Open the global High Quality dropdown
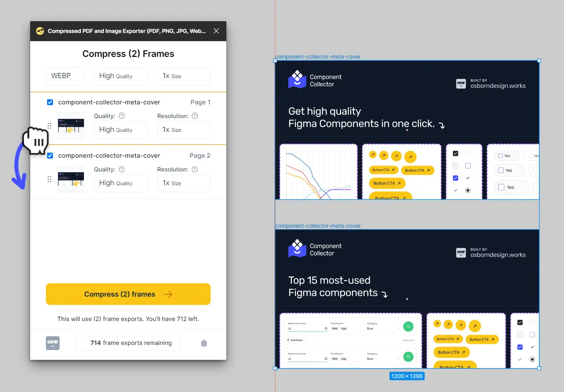Viewport: 564px width, 392px height. tap(120, 76)
